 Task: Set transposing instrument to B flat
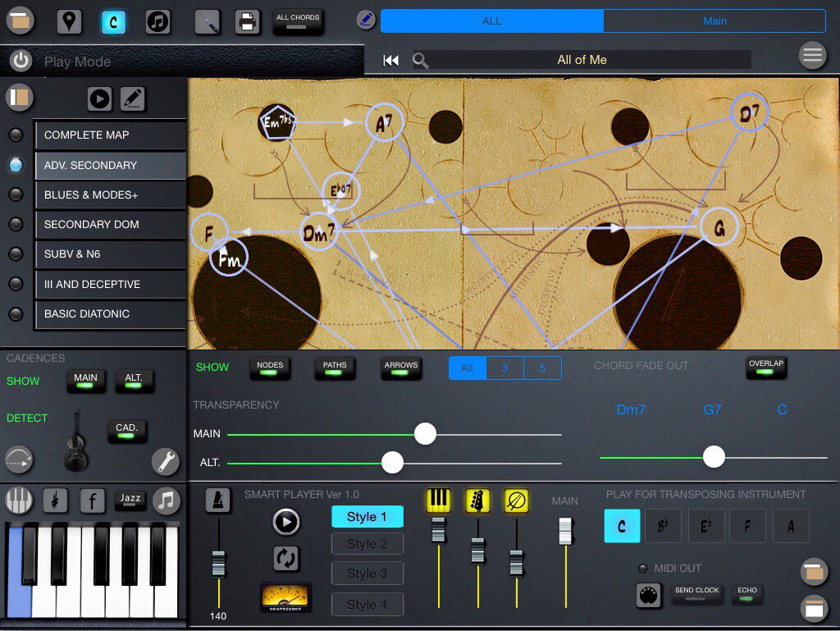[x=663, y=526]
